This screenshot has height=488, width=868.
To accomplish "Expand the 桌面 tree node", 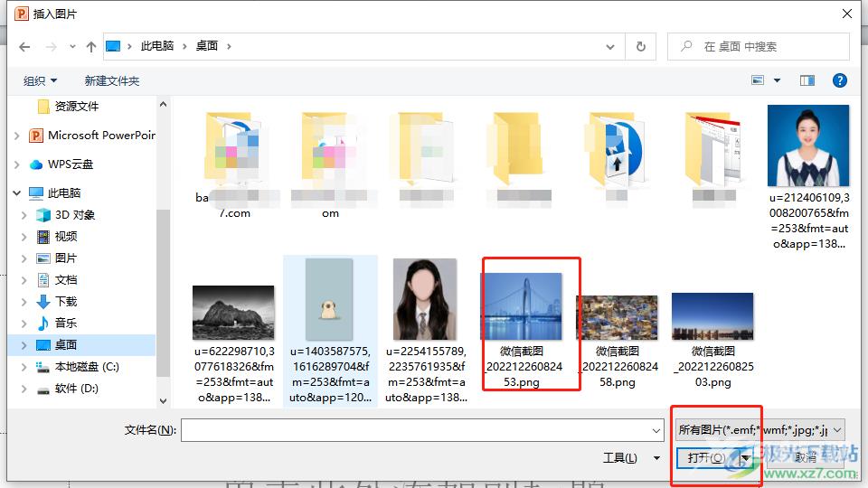I will (24, 344).
